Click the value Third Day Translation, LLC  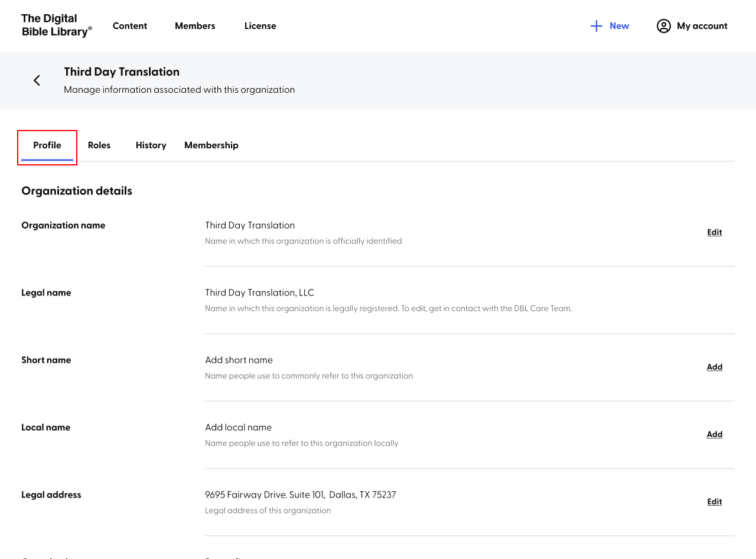point(259,292)
